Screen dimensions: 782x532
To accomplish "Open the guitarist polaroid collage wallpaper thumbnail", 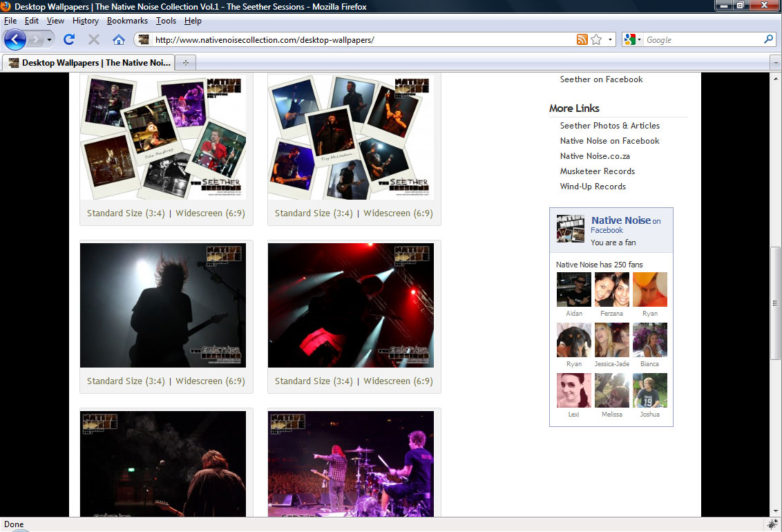I will [351, 137].
